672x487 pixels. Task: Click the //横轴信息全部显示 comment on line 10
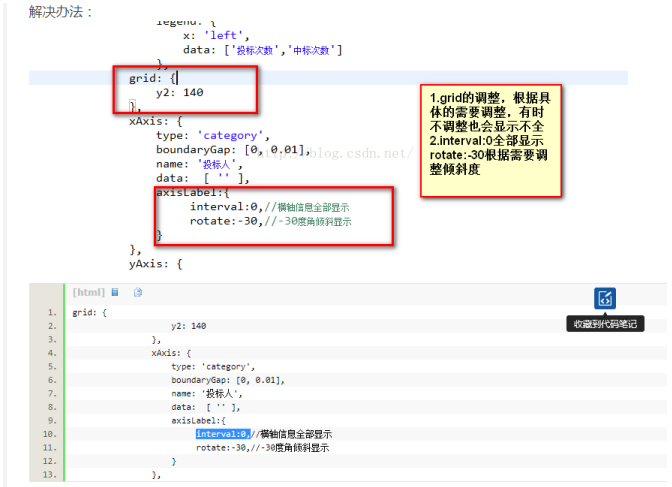(x=291, y=434)
